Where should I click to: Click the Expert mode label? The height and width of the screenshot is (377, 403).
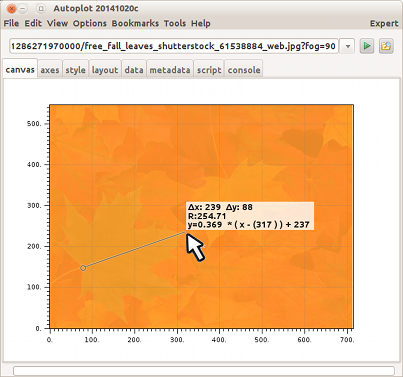tap(384, 23)
